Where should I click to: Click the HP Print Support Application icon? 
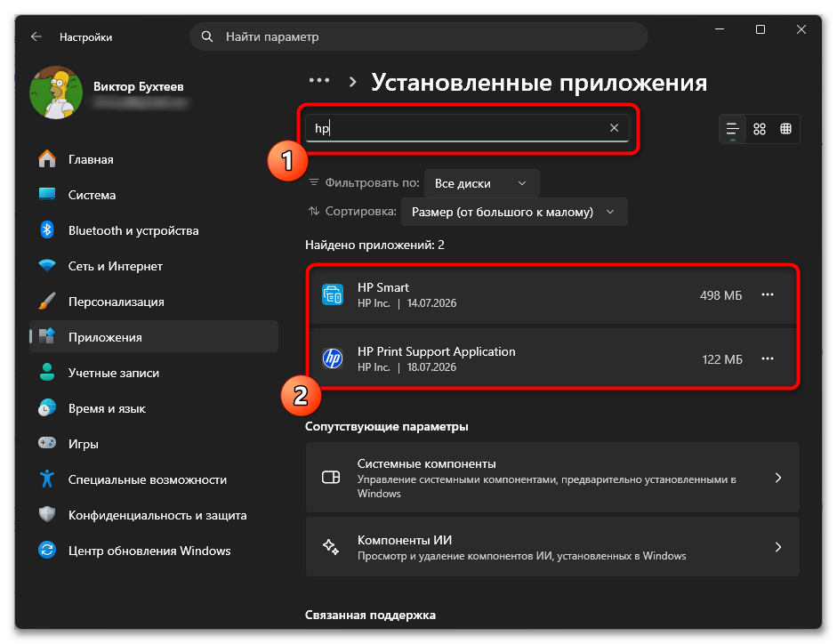(x=333, y=358)
